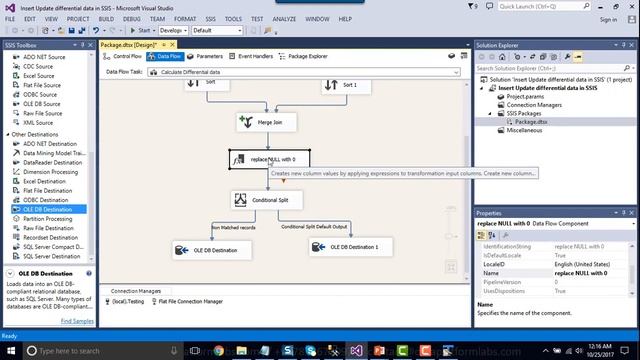Click the Quick Launch search box
Screen dimensions: 640x360
pyautogui.click(x=544, y=7)
